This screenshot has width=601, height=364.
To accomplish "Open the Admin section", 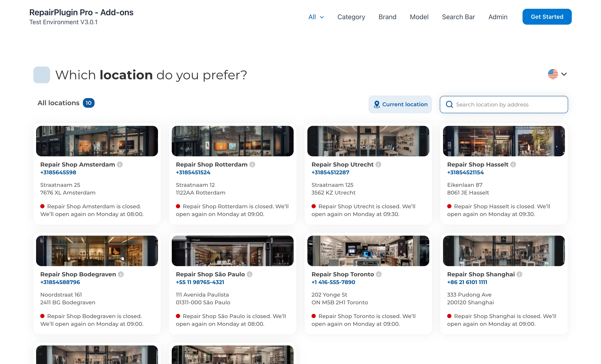I will click(x=497, y=17).
